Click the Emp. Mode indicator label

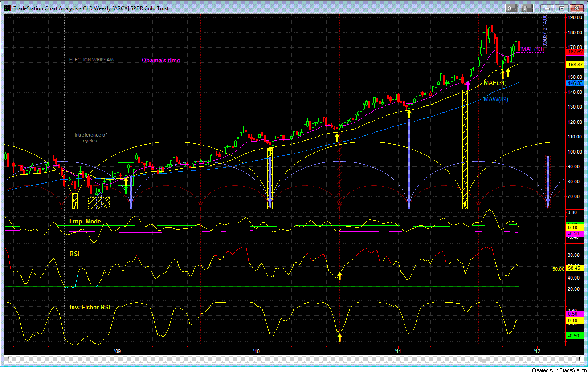click(x=85, y=221)
